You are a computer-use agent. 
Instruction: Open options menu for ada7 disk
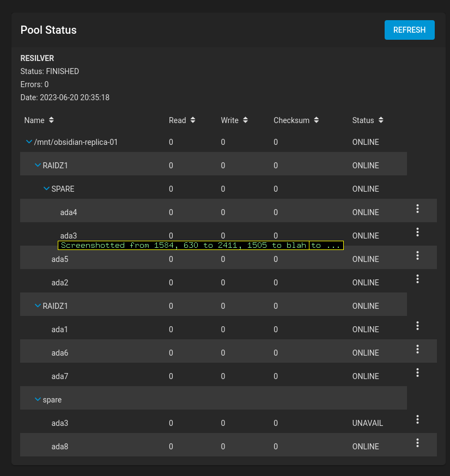tap(417, 373)
